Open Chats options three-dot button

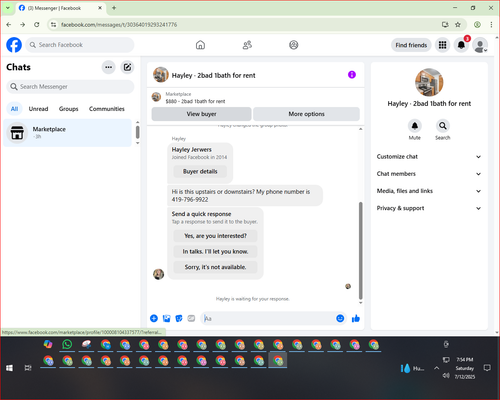(108, 67)
